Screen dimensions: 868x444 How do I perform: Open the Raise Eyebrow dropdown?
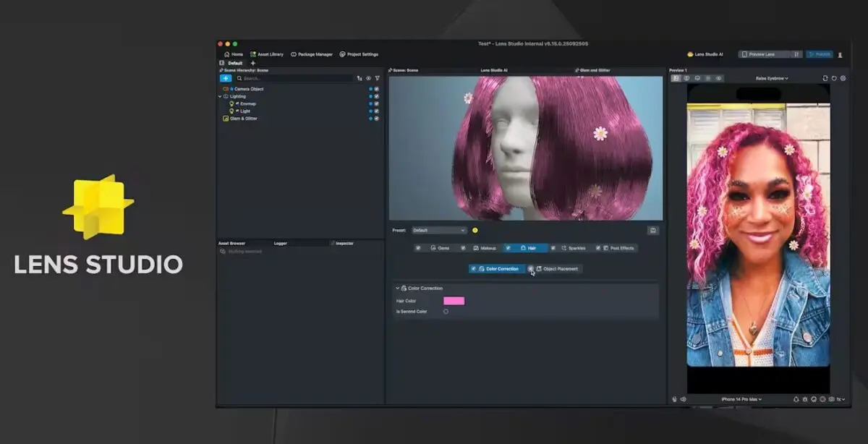(772, 78)
